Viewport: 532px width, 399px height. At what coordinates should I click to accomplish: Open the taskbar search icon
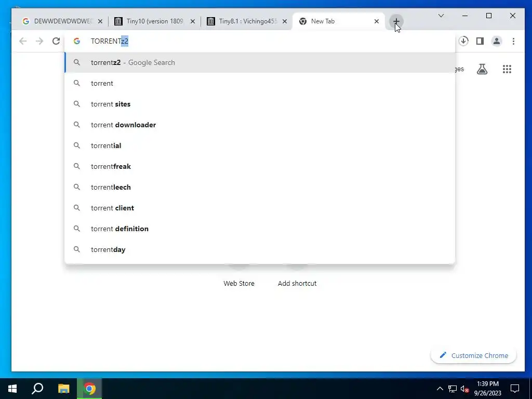coord(37,389)
